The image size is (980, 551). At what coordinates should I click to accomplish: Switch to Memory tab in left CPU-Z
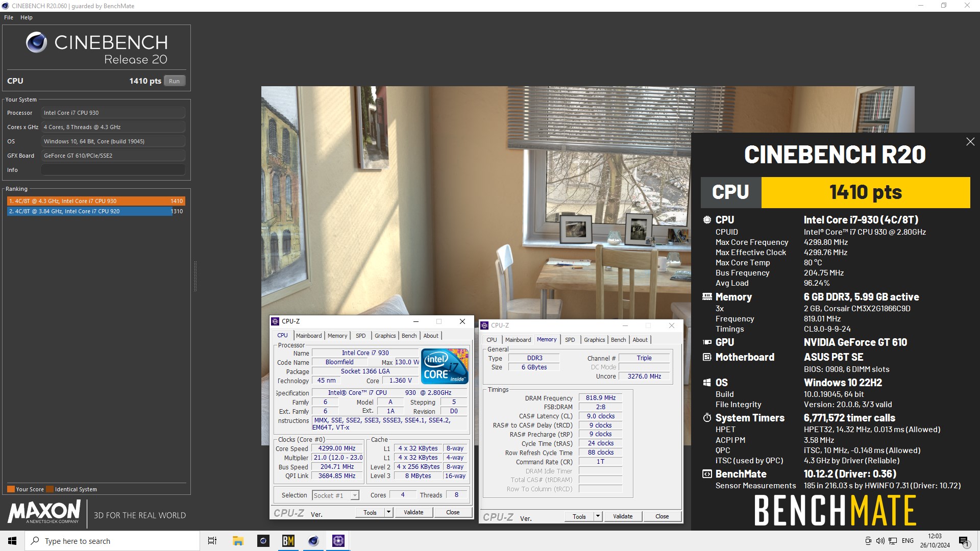[337, 336]
